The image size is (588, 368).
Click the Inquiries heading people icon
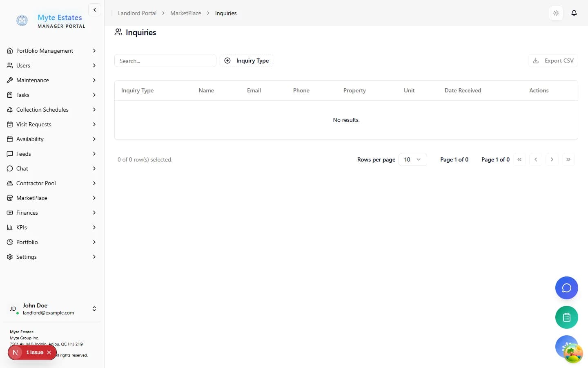coord(118,32)
